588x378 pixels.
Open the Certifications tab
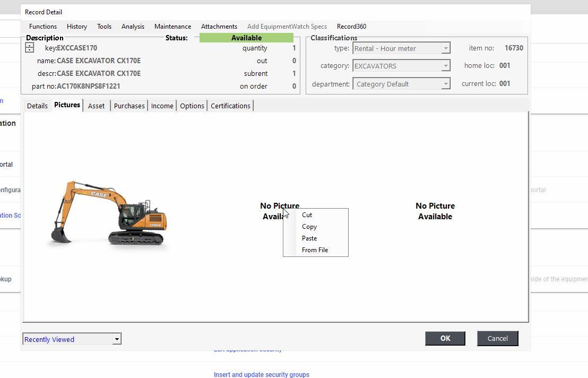coord(231,106)
